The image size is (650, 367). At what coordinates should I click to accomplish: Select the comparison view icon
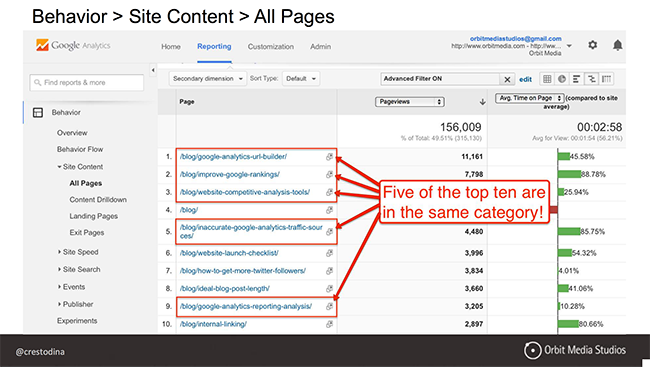click(592, 79)
